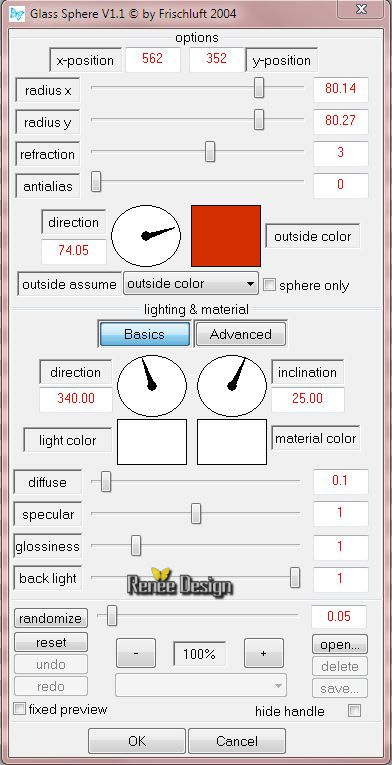Click the lighting direction dial
The height and width of the screenshot is (765, 392).
click(152, 385)
